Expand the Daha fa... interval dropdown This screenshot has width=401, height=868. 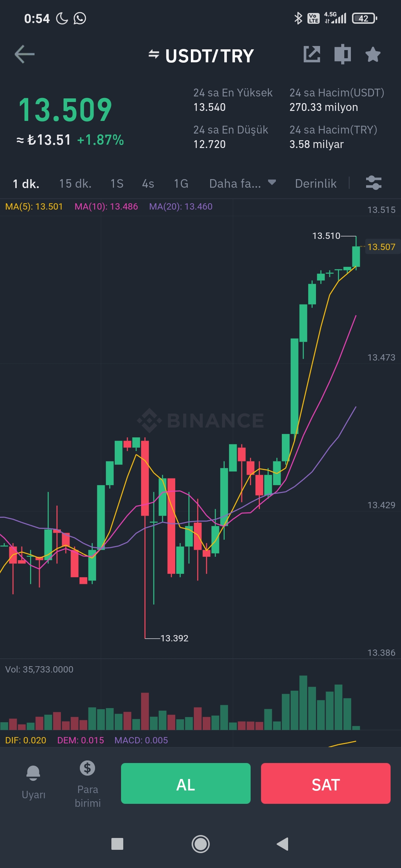(x=242, y=183)
